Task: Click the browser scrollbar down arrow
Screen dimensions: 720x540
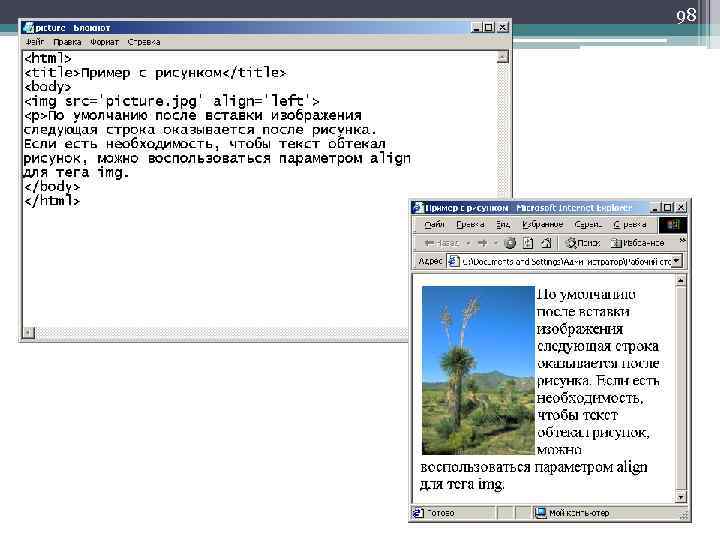Action: click(681, 496)
